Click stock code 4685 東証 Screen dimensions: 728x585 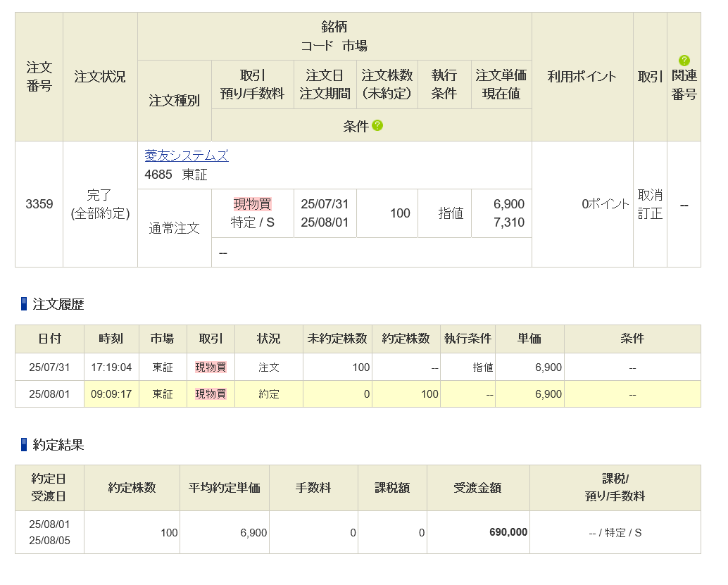tap(176, 175)
